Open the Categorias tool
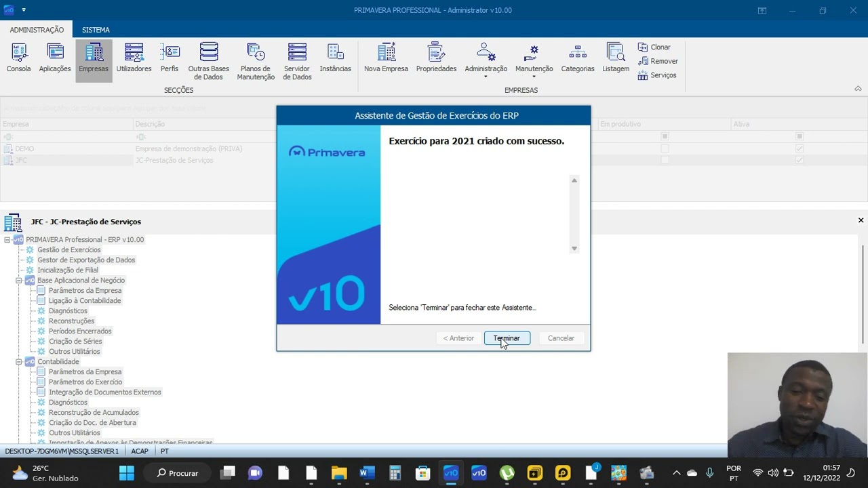Viewport: 868px width, 488px height. point(578,58)
